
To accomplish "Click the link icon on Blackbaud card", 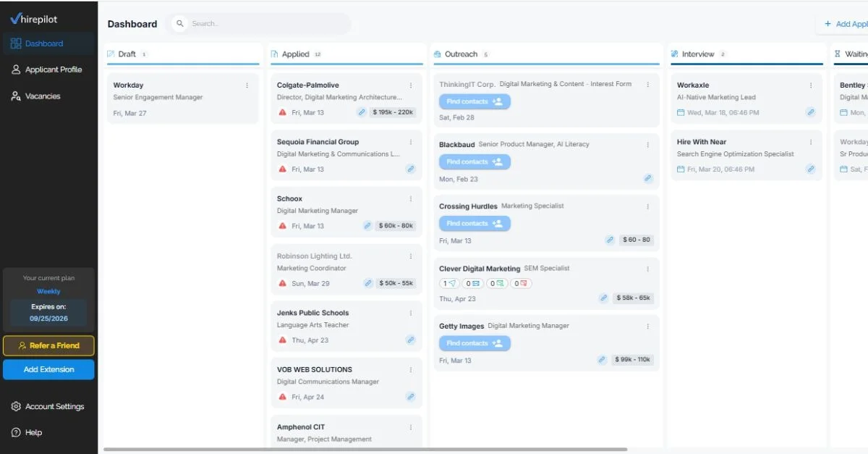I will (x=648, y=178).
